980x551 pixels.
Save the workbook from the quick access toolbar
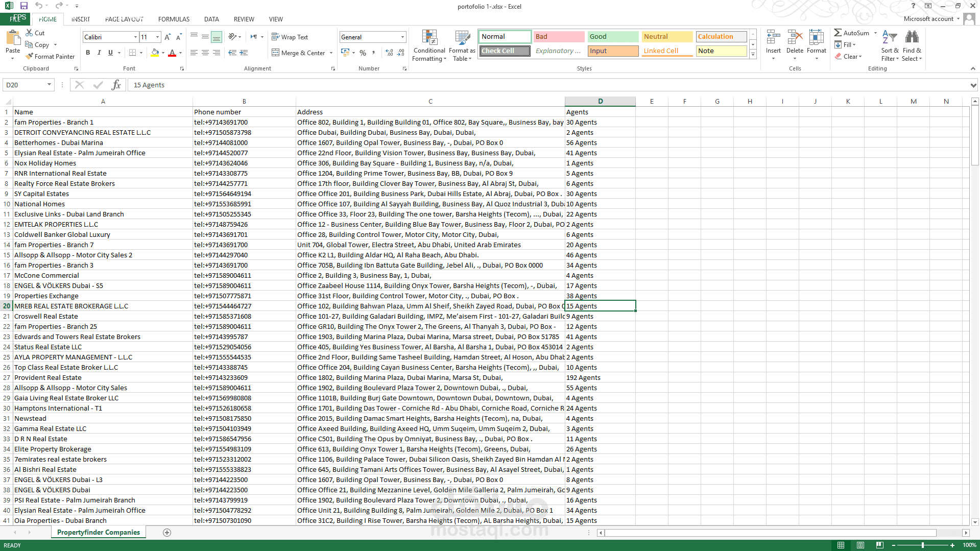pyautogui.click(x=23, y=6)
